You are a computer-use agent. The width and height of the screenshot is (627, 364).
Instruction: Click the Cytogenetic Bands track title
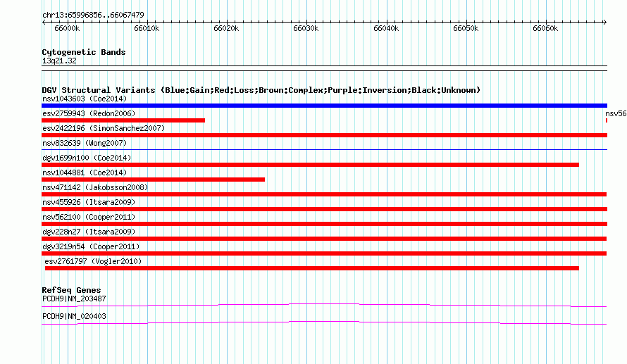(x=84, y=52)
